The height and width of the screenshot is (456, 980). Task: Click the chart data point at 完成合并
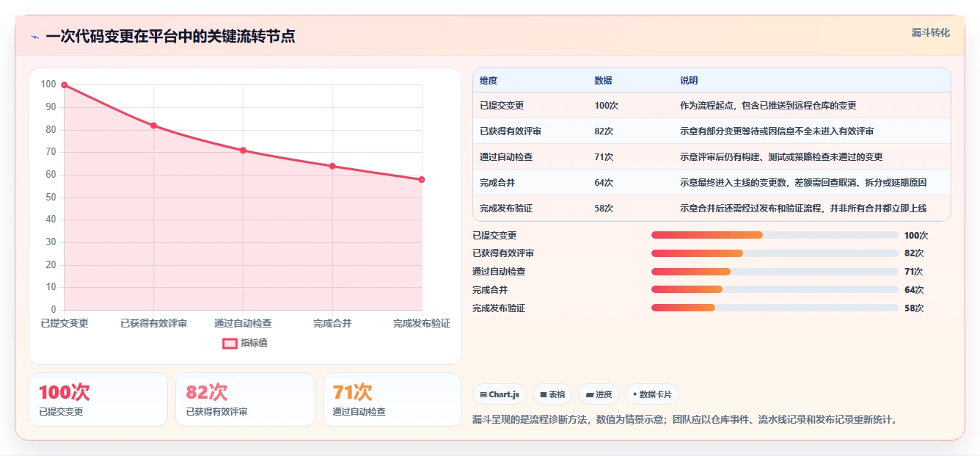pos(332,166)
